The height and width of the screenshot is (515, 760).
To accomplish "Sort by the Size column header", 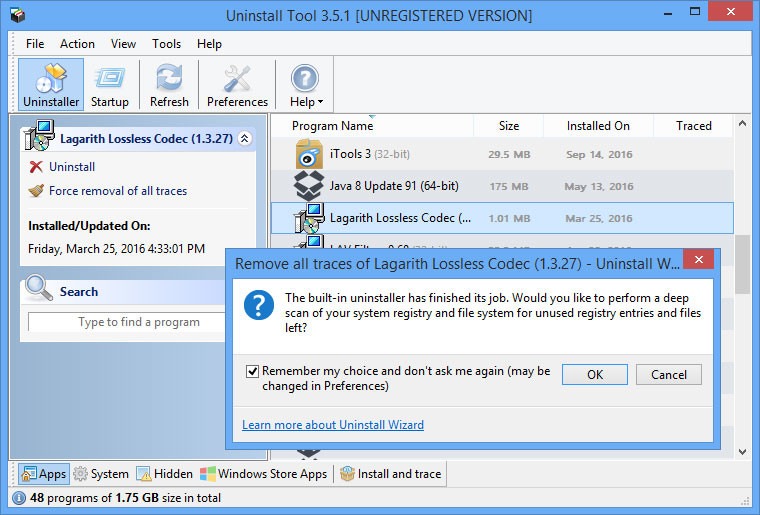I will 509,126.
